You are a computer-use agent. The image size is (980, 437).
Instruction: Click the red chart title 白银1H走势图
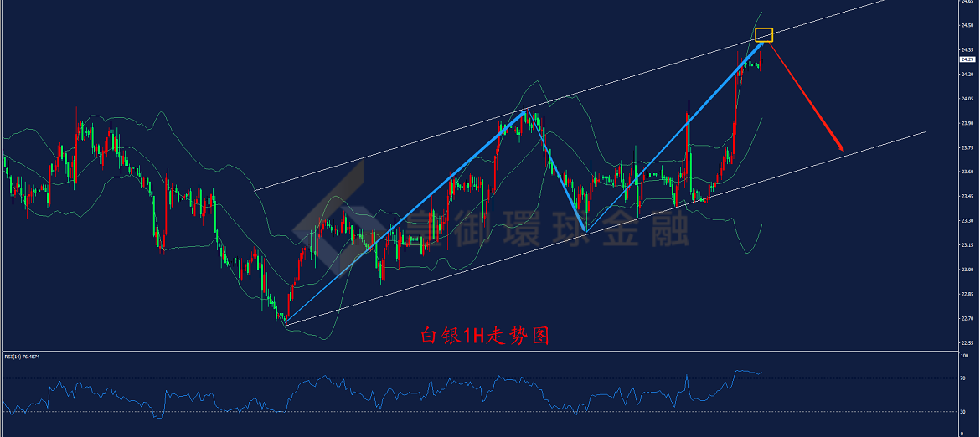point(485,336)
